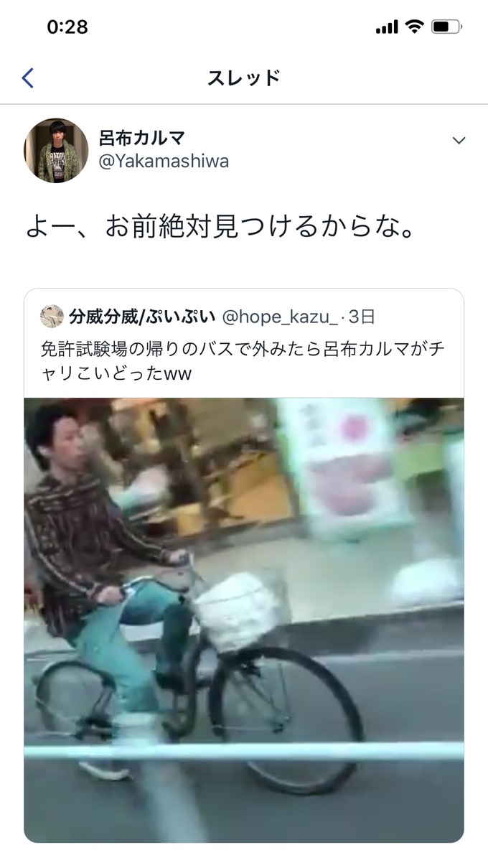Open the tweet options dropdown chevron
The width and height of the screenshot is (488, 868).
tap(459, 140)
